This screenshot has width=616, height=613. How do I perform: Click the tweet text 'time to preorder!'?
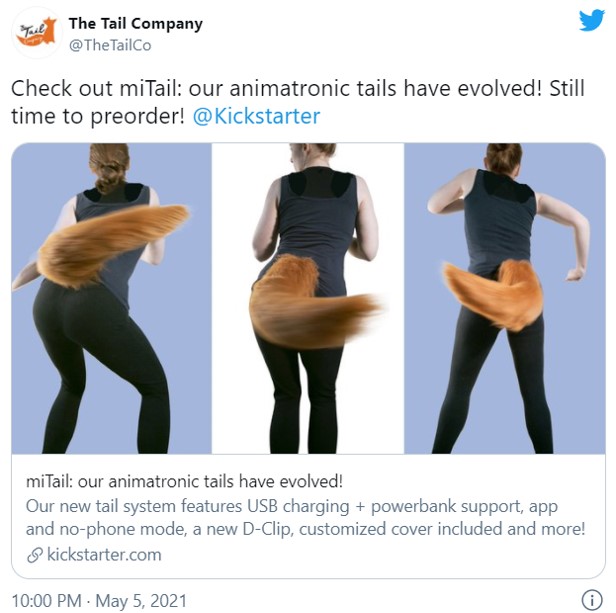point(98,116)
